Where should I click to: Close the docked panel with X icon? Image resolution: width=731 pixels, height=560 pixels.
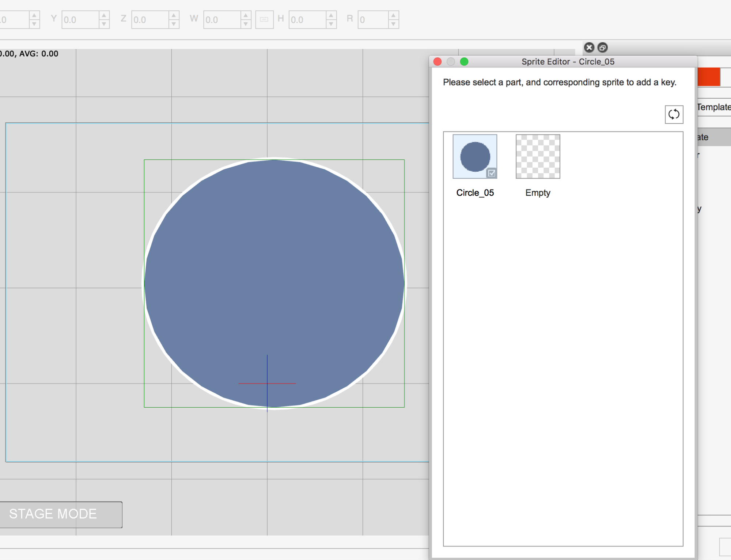[589, 47]
